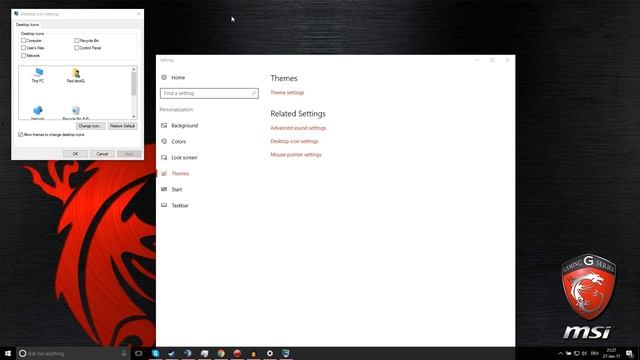Open Advanced sound settings link

click(298, 128)
